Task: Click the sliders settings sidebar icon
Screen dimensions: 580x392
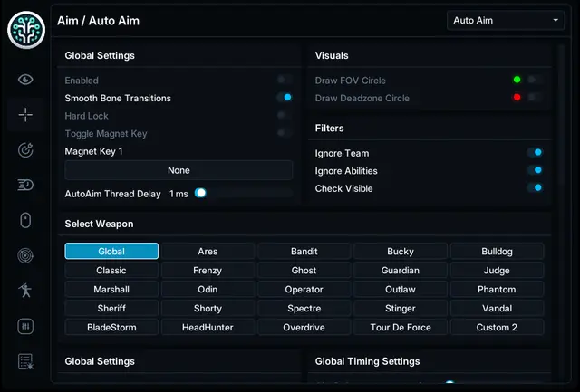Action: 25,326
